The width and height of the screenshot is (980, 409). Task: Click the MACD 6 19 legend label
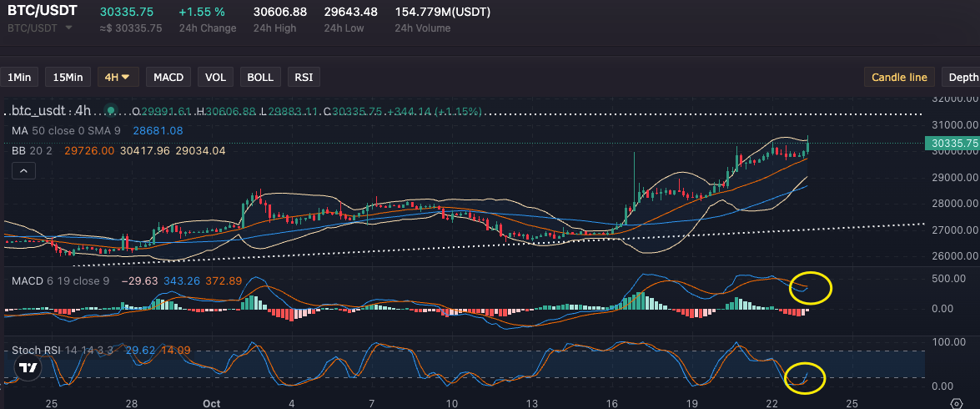point(58,280)
